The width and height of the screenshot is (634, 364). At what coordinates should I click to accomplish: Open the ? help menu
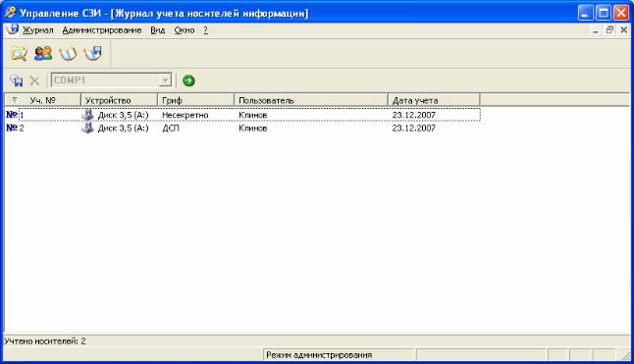tap(206, 30)
